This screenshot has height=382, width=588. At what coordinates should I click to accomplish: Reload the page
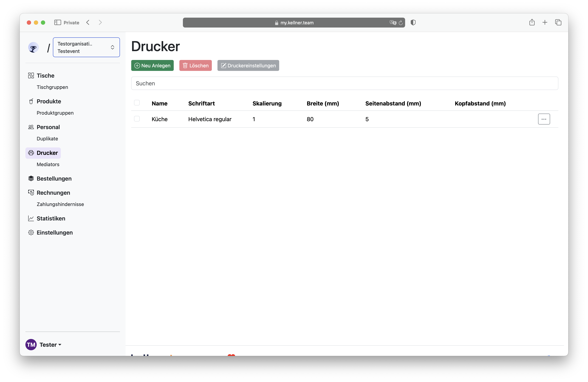point(401,22)
